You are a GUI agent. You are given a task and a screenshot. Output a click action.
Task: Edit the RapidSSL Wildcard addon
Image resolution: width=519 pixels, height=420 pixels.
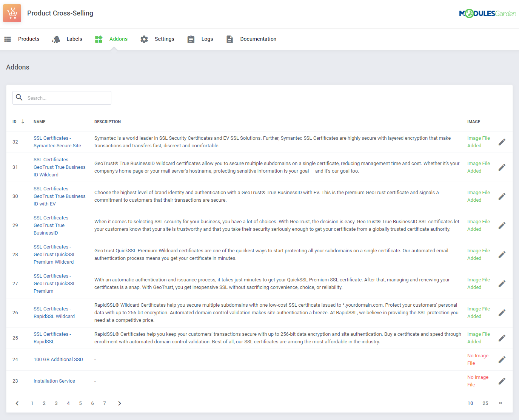[x=502, y=313]
